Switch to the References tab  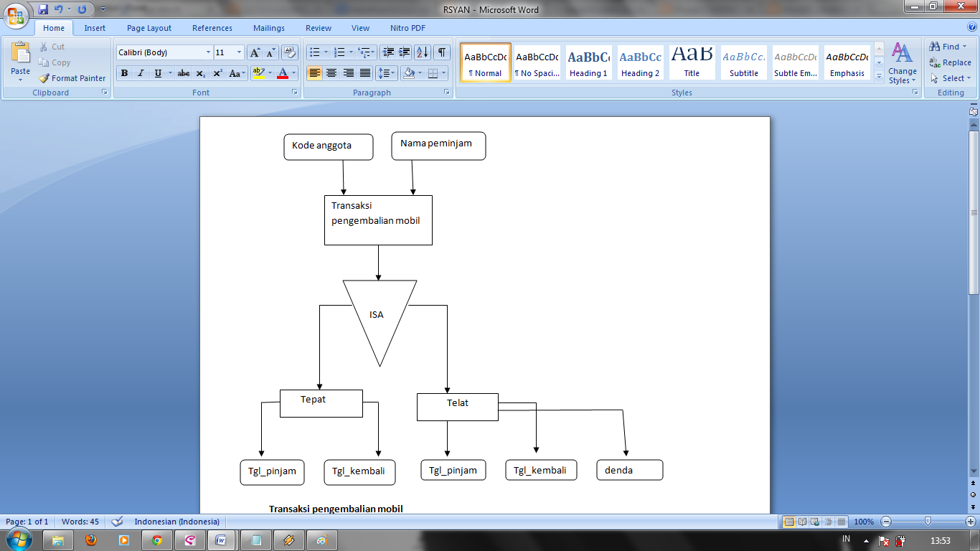212,28
